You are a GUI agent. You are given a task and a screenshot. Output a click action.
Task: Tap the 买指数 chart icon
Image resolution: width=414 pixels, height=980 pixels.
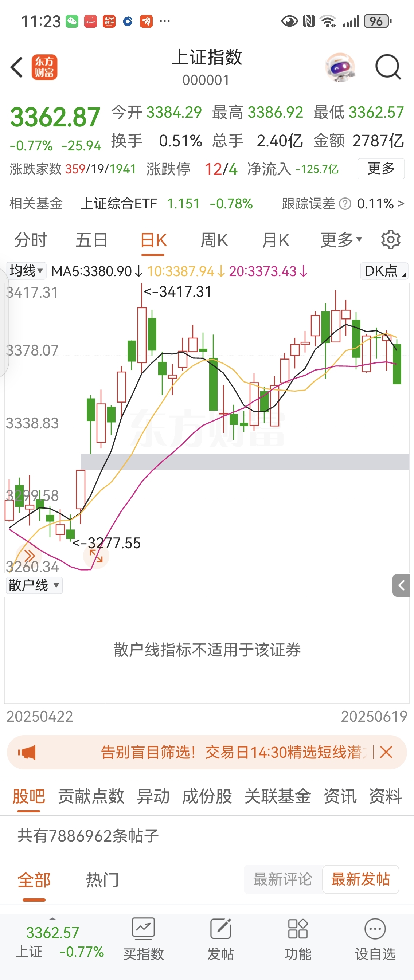tap(144, 929)
